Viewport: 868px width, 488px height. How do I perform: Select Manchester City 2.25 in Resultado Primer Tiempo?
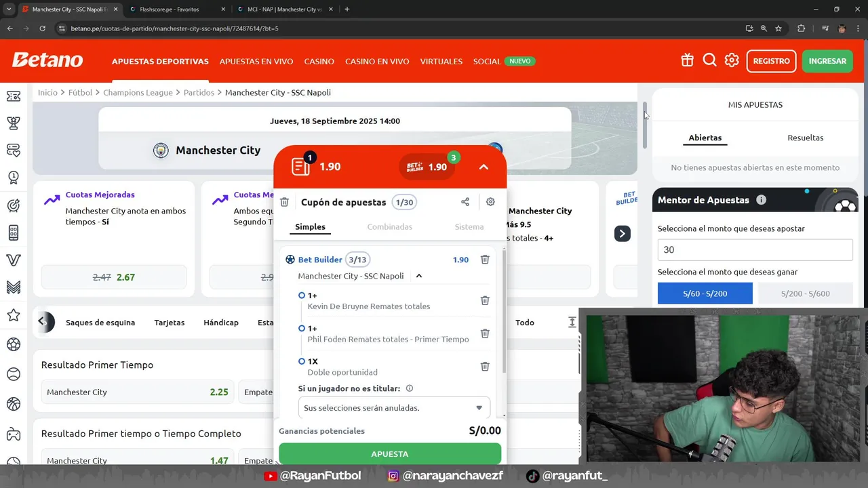click(138, 392)
